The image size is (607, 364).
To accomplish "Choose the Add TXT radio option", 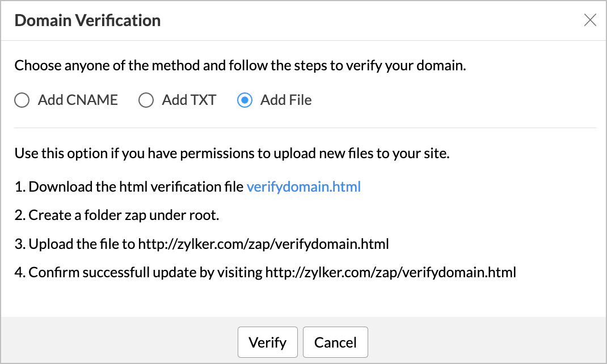I will coord(146,100).
